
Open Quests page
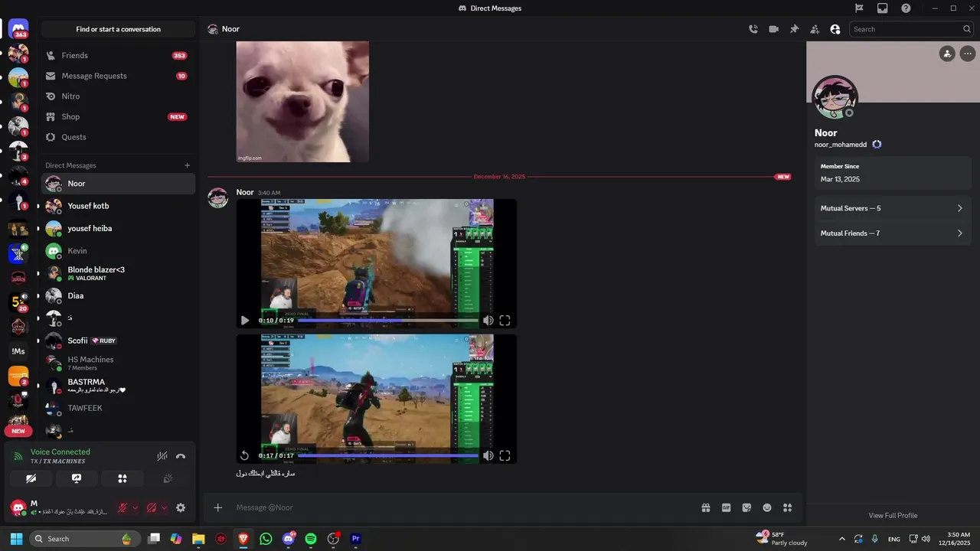pyautogui.click(x=119, y=137)
